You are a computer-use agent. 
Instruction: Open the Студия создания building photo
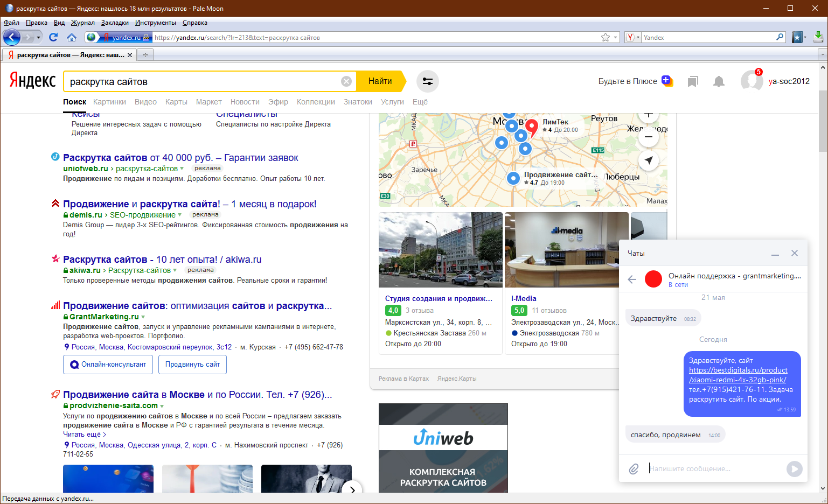tap(441, 250)
